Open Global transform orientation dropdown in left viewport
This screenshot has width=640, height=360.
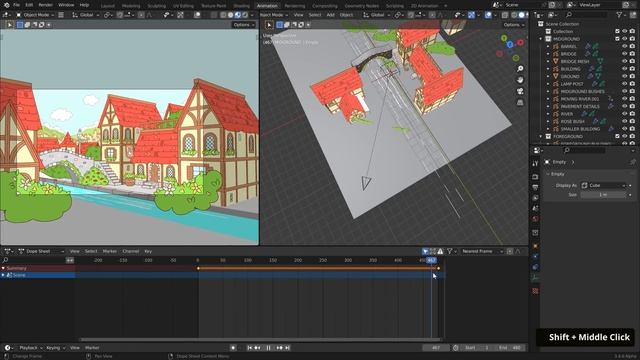point(86,15)
